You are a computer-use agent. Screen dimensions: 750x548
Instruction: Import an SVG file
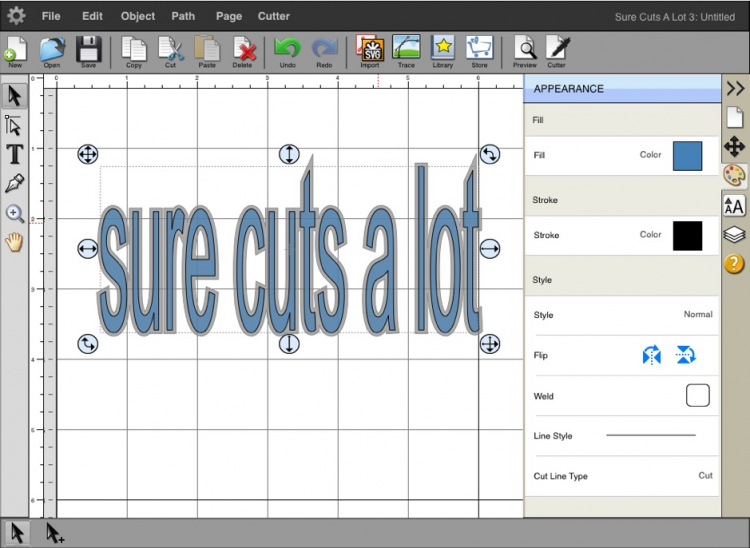[370, 52]
